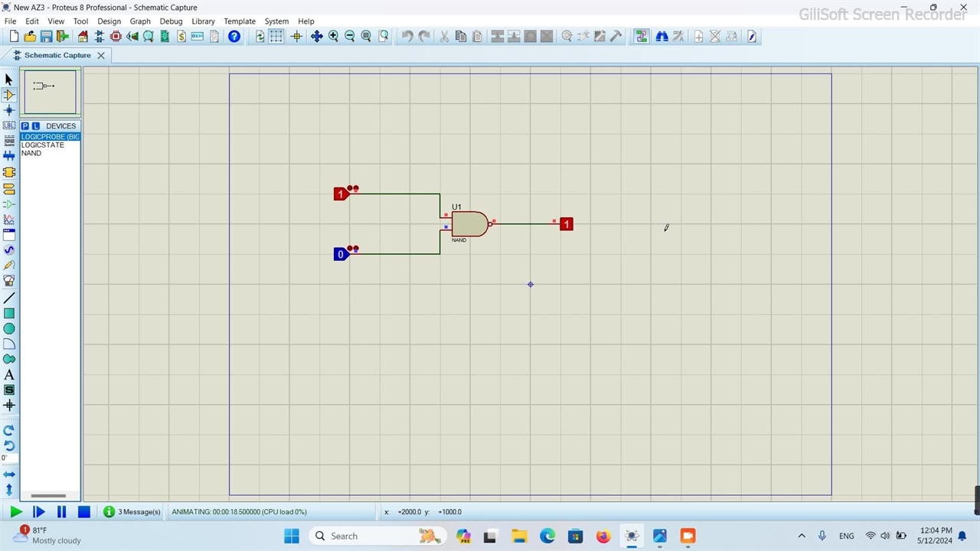Image resolution: width=980 pixels, height=551 pixels.
Task: Select the 2D graphics text tool
Action: click(9, 375)
